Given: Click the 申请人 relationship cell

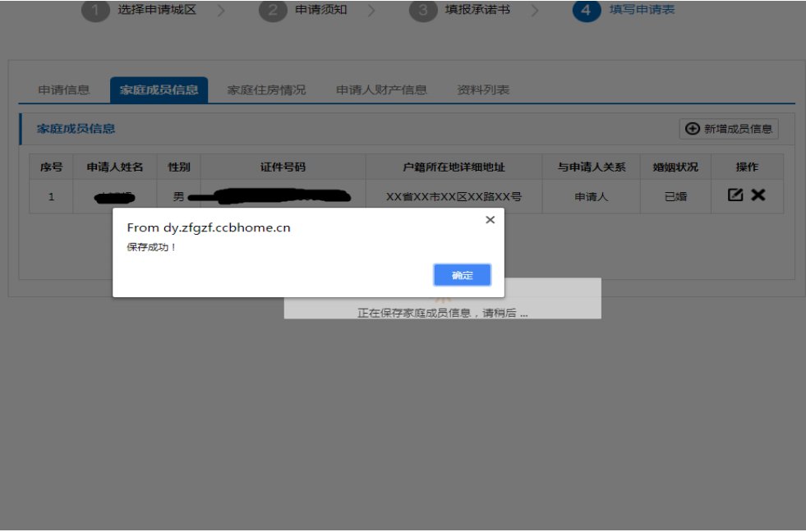Looking at the screenshot, I should click(591, 197).
